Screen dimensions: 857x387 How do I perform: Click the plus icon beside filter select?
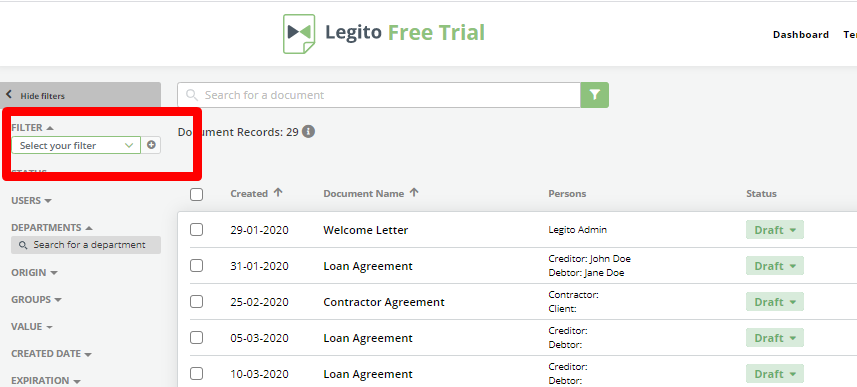[x=151, y=145]
